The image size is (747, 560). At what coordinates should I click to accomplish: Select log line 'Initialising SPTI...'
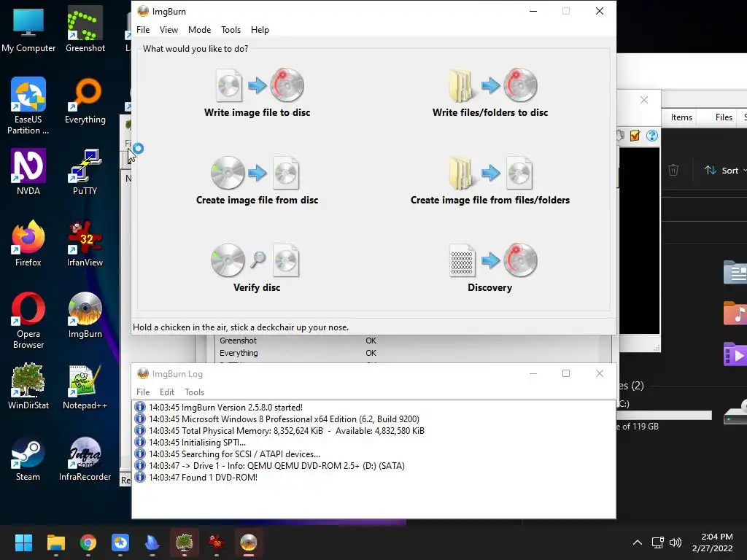tap(197, 443)
